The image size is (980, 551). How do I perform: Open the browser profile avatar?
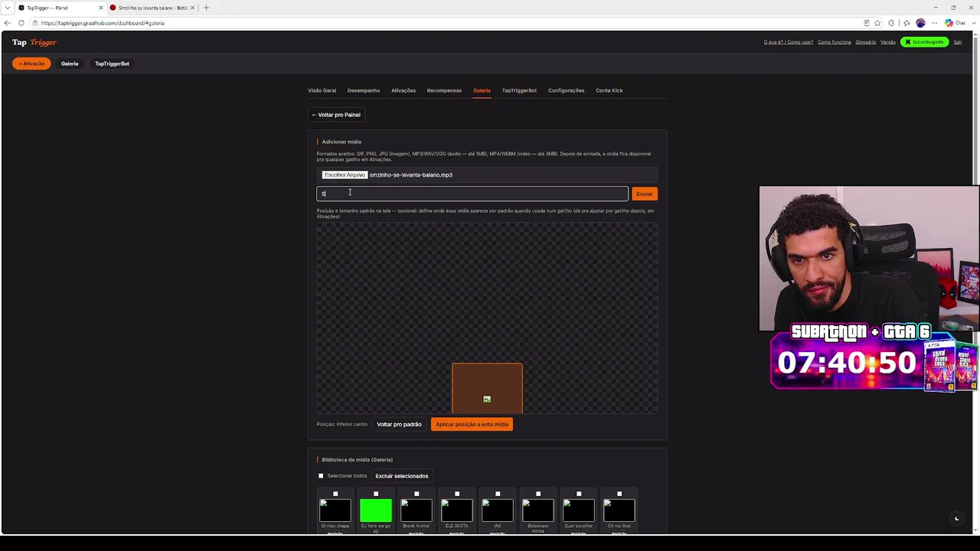920,23
